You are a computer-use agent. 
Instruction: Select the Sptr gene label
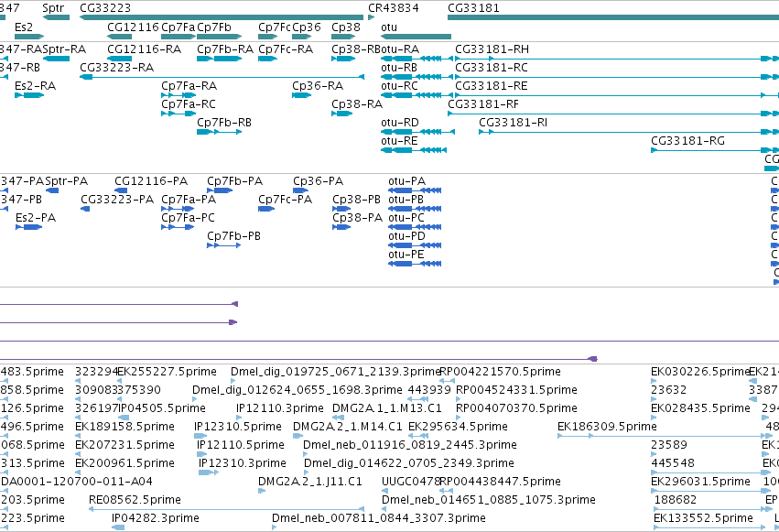[x=53, y=8]
